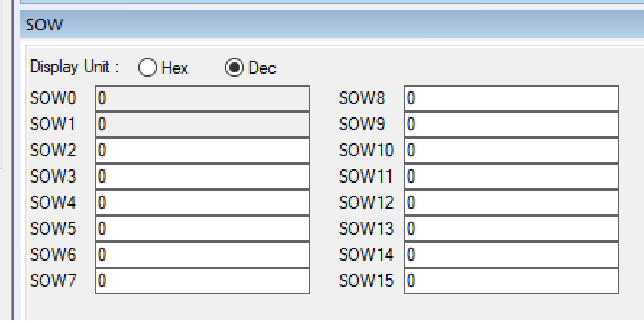This screenshot has height=323, width=644.
Task: Click inside the SOW11 text box
Action: coord(511,177)
